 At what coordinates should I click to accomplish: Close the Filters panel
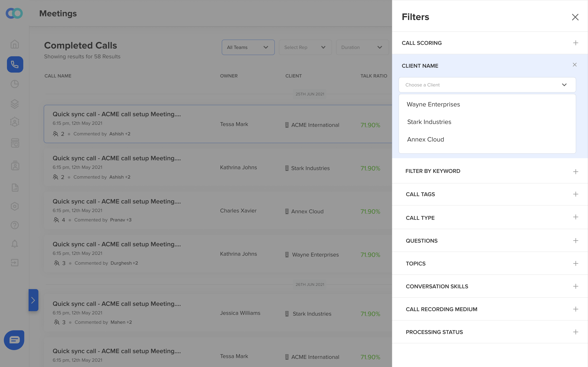[x=575, y=17]
